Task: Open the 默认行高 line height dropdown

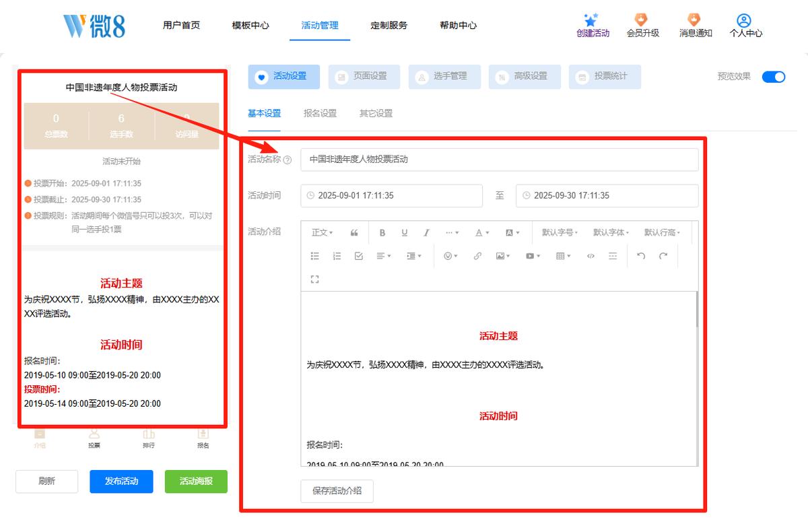Action: pyautogui.click(x=662, y=232)
